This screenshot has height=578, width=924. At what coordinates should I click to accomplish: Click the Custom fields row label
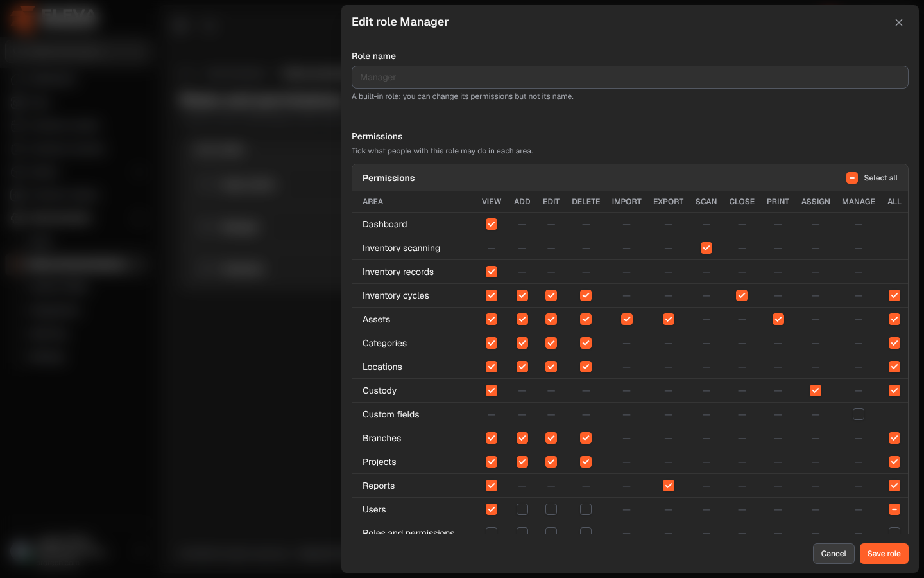click(x=391, y=414)
